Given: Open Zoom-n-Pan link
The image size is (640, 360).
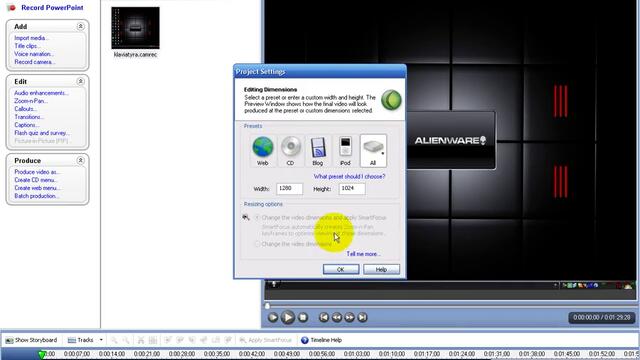Looking at the screenshot, I should tap(31, 101).
